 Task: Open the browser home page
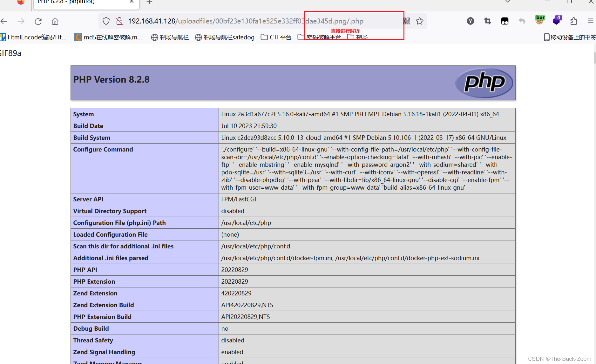[x=55, y=21]
